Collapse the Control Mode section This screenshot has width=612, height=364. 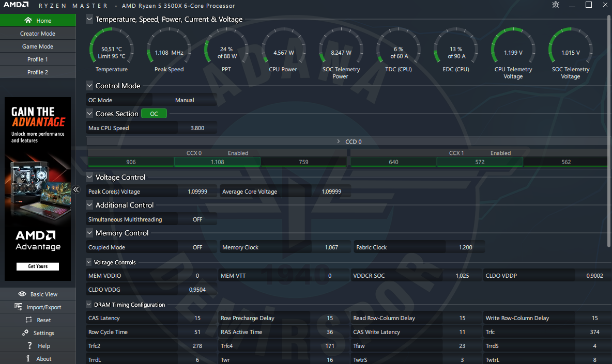click(89, 85)
